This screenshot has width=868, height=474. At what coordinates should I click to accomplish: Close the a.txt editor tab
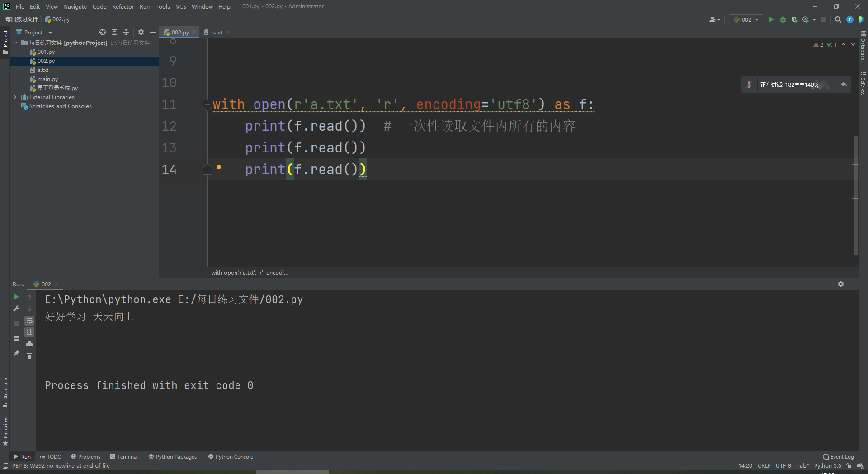coord(227,32)
